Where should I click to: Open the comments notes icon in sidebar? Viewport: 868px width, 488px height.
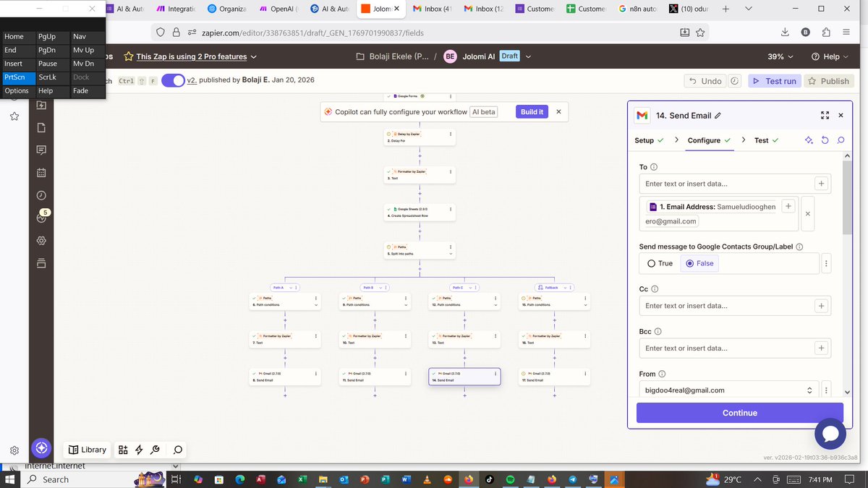(41, 150)
